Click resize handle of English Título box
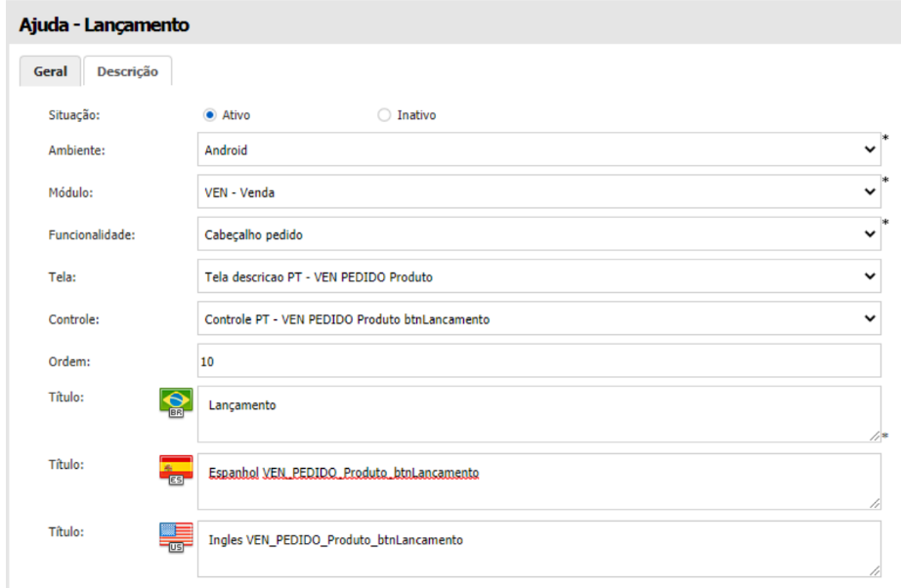 tap(875, 571)
